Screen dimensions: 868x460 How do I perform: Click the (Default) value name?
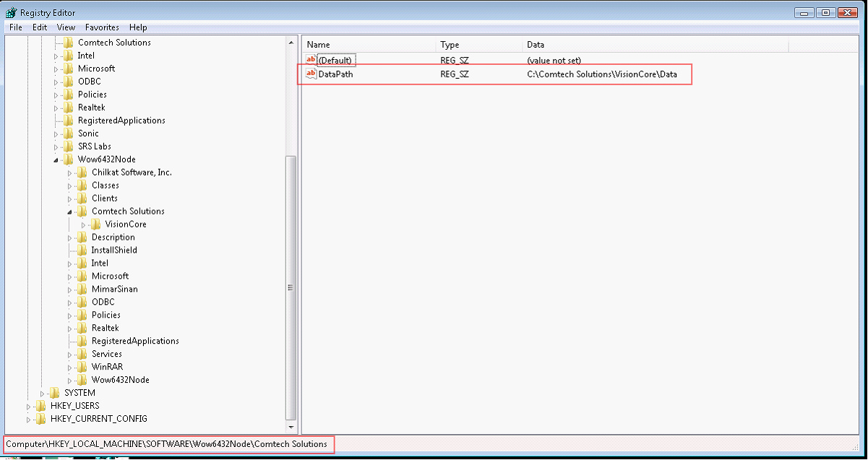tap(335, 61)
